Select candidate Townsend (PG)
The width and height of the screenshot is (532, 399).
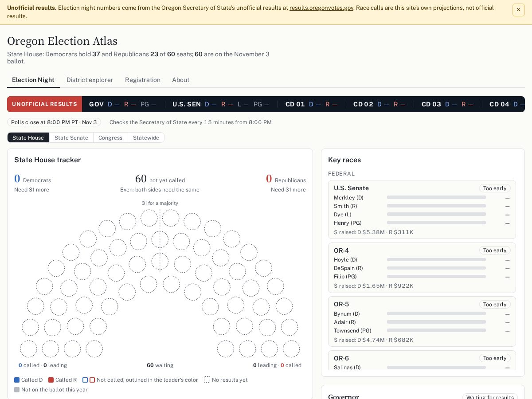tap(352, 331)
